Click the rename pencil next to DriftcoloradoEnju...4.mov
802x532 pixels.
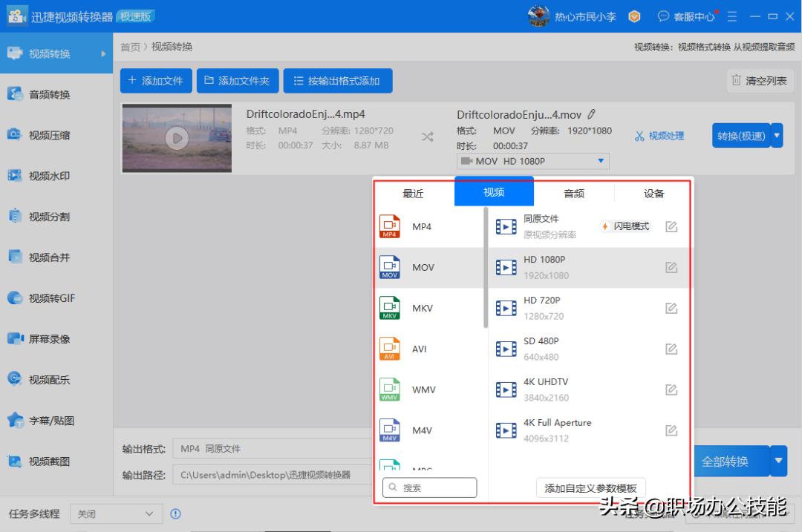pos(591,114)
